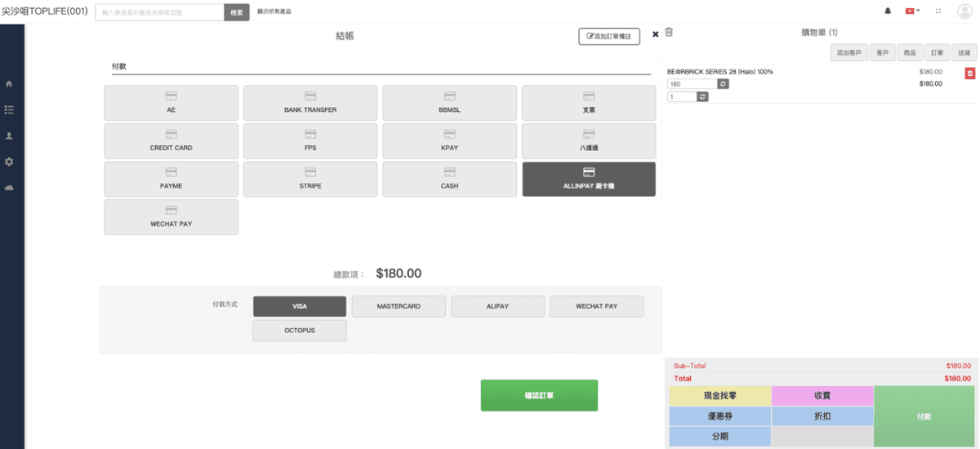Click the home icon in sidebar
Image resolution: width=980 pixels, height=449 pixels.
pyautogui.click(x=9, y=83)
